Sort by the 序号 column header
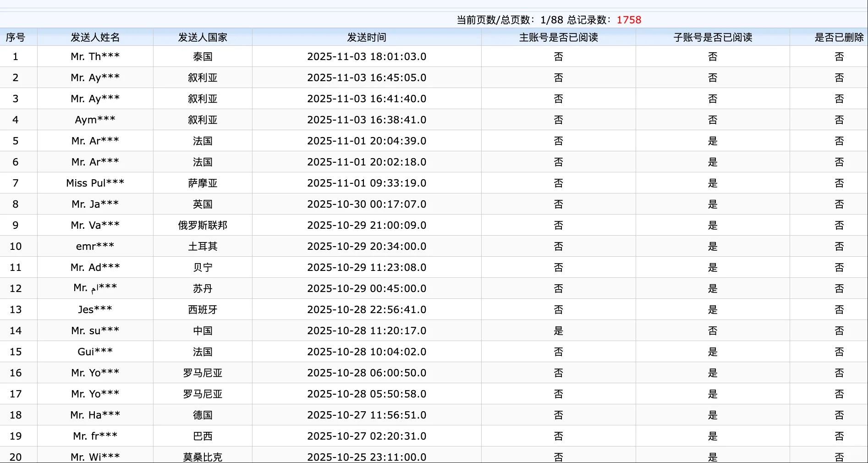The height and width of the screenshot is (463, 868). (15, 38)
